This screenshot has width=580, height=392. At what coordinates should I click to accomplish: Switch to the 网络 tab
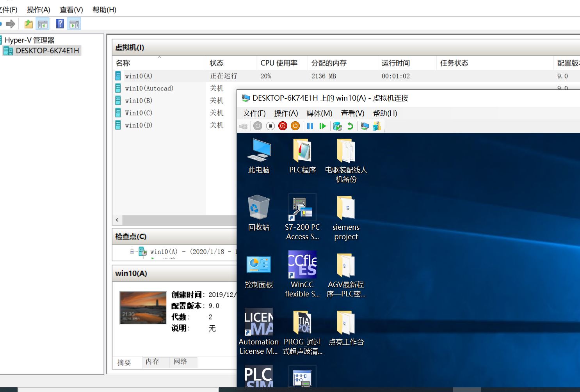point(180,362)
